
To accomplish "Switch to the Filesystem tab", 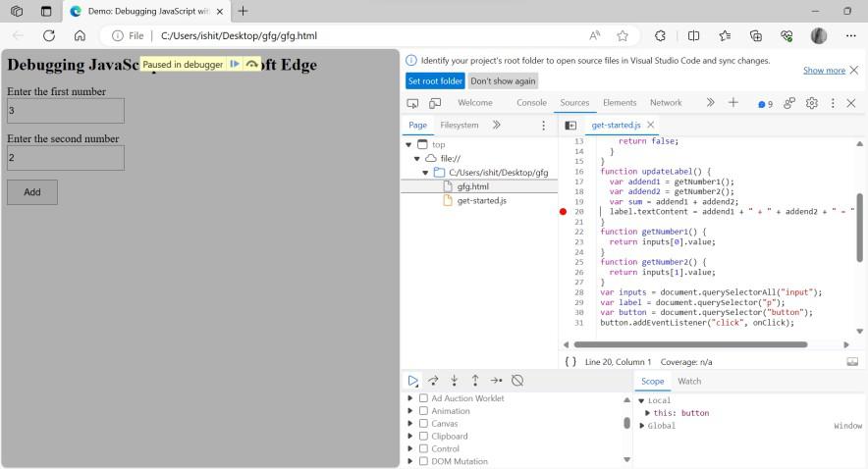I will tap(459, 125).
